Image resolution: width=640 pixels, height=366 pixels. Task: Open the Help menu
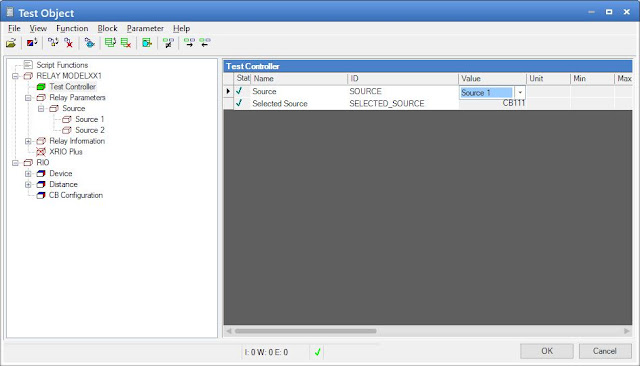point(181,29)
